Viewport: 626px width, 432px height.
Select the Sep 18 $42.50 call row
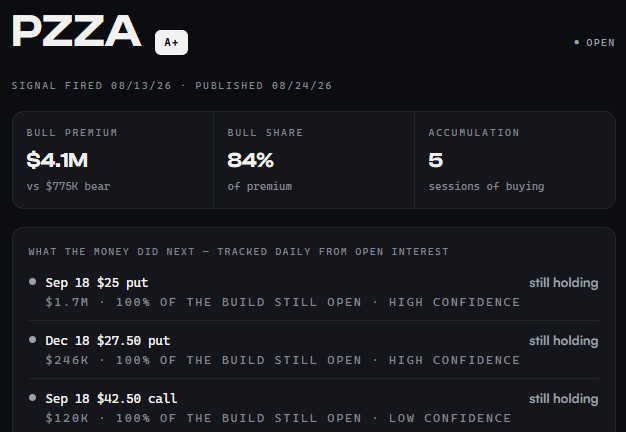(x=314, y=408)
